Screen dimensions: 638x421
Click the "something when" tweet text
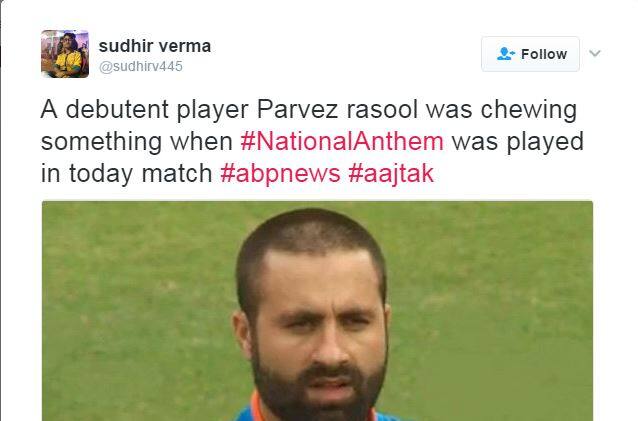[137, 142]
